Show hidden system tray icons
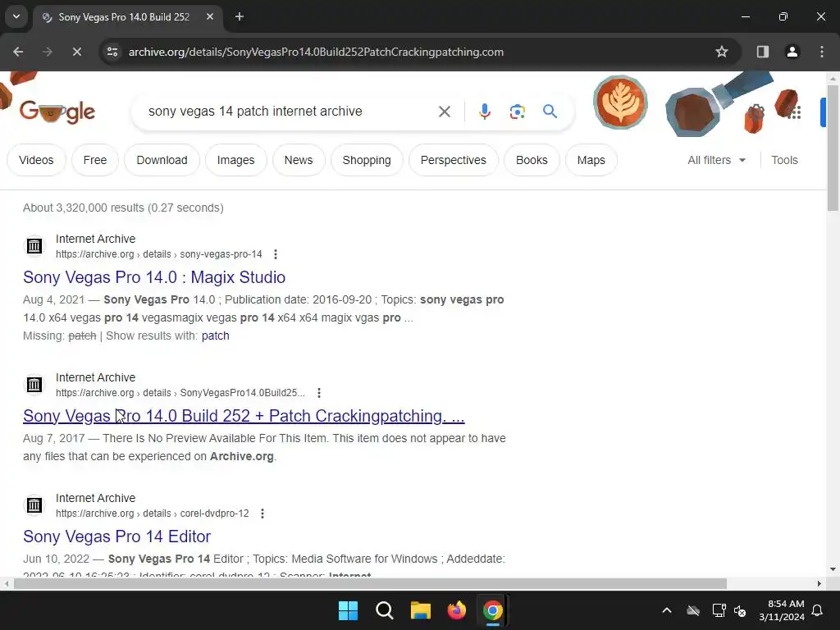Viewport: 840px width, 630px height. [667, 610]
